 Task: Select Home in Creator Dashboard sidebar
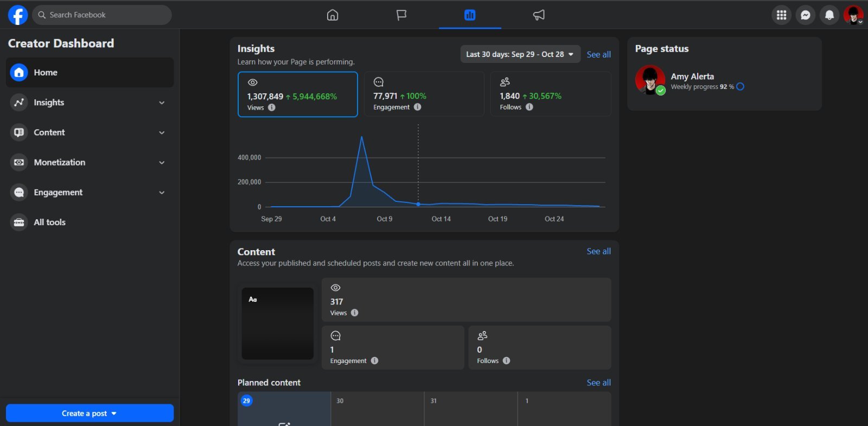[90, 73]
